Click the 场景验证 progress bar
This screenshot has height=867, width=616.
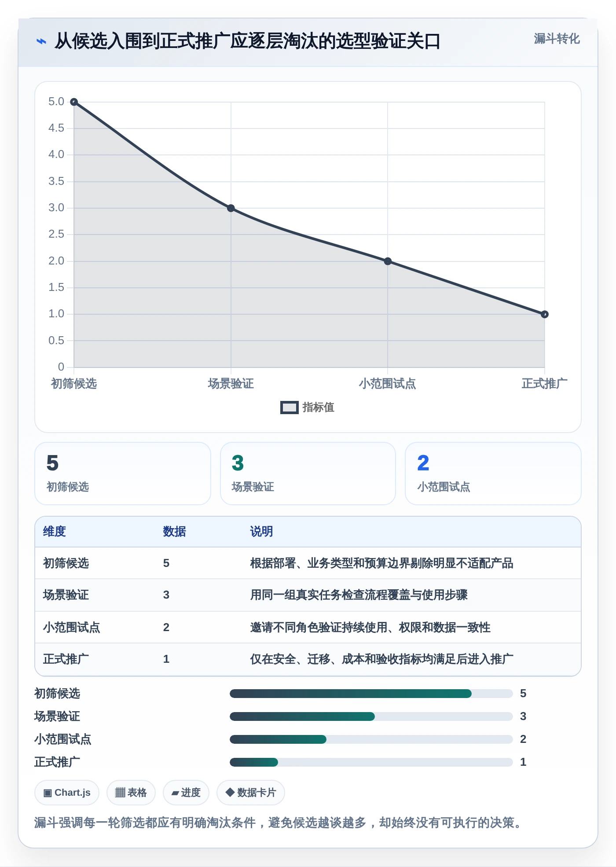point(371,716)
